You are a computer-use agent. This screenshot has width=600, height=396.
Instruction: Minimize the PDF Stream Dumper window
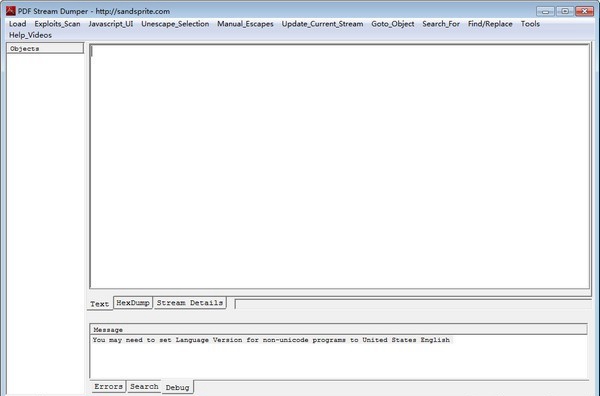545,11
